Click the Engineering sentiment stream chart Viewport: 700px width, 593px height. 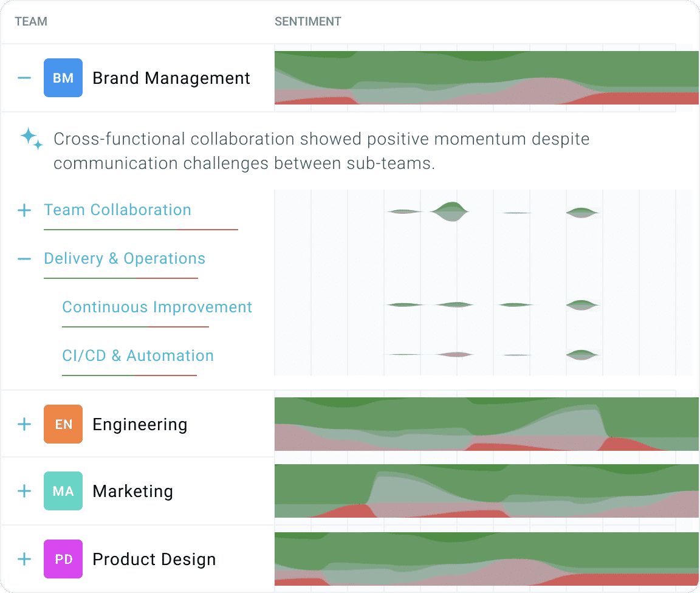(486, 424)
